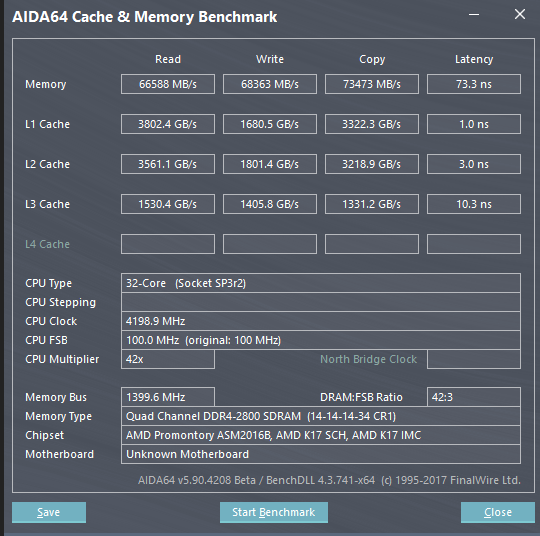Screen dimensions: 540x536
Task: Click the Start Benchmark button
Action: pos(274,512)
